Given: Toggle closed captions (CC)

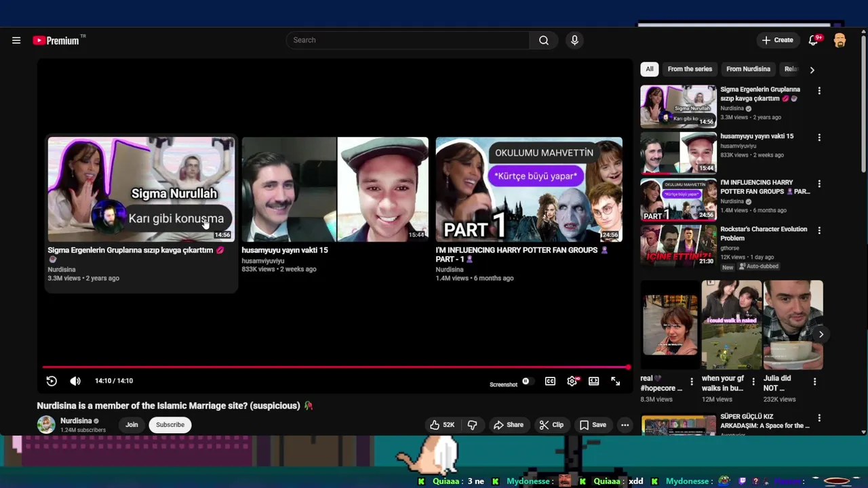Looking at the screenshot, I should point(550,381).
